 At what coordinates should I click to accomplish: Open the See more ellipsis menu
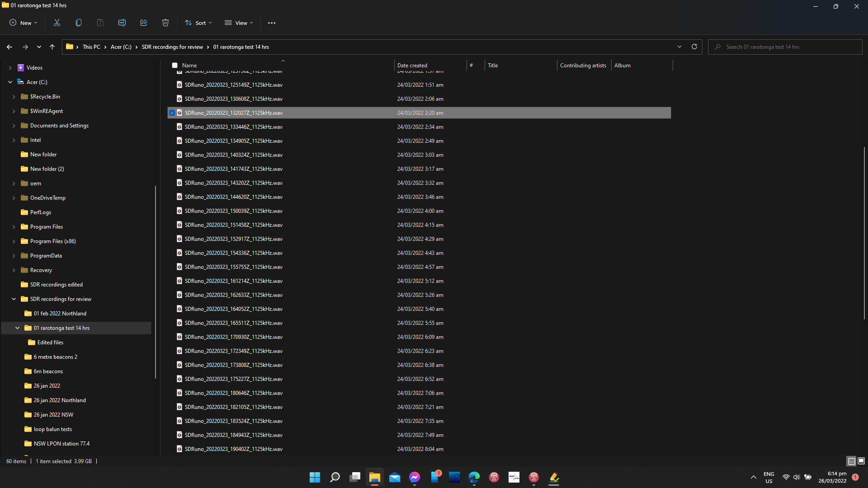[272, 23]
